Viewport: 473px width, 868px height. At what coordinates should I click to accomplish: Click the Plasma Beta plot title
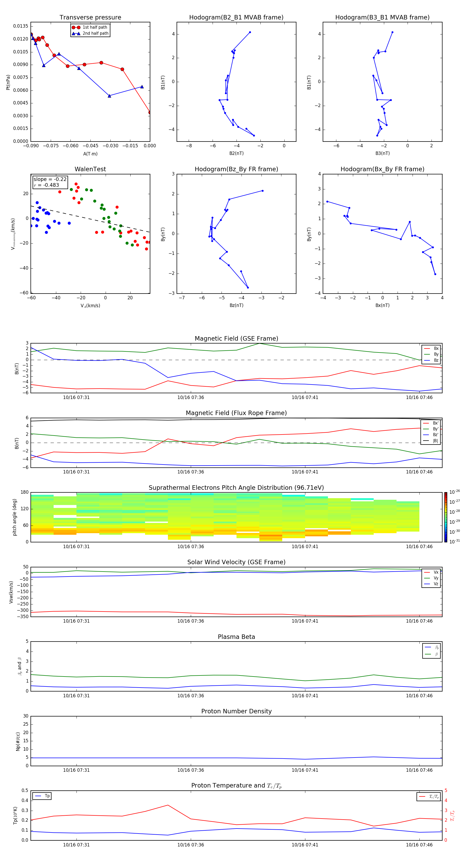click(236, 637)
